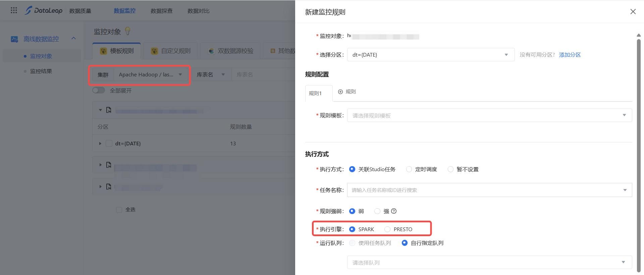Click the lightbulb tip icon

click(127, 31)
